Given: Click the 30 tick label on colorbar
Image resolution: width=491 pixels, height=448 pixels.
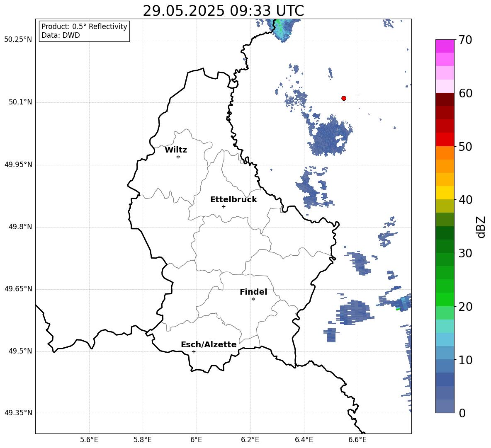Looking at the screenshot, I should (465, 253).
